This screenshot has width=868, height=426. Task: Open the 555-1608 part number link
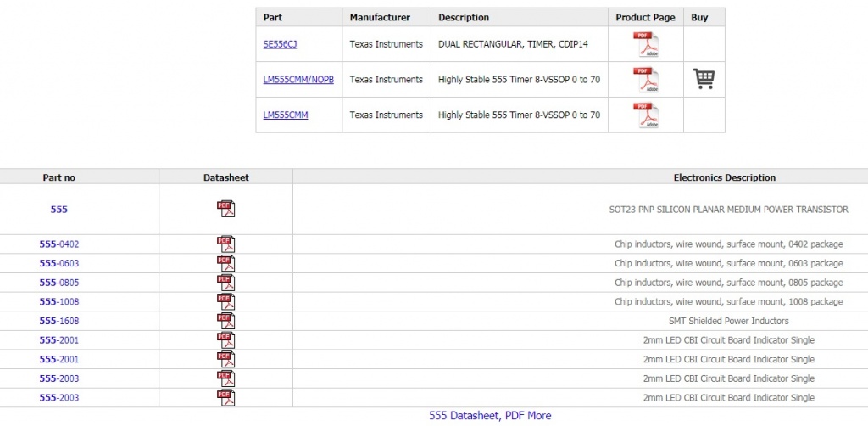coord(58,321)
